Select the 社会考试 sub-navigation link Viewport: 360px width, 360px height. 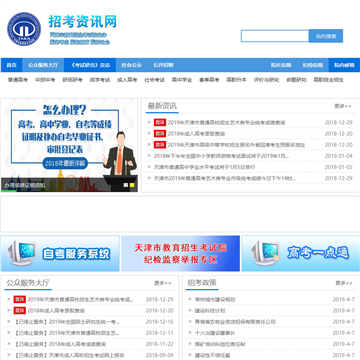pyautogui.click(x=155, y=80)
